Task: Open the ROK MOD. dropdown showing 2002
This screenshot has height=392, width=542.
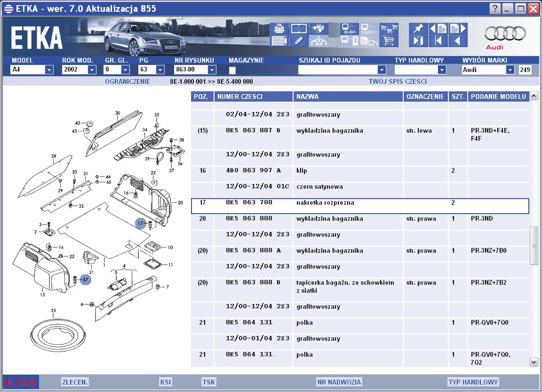Action: [x=92, y=70]
